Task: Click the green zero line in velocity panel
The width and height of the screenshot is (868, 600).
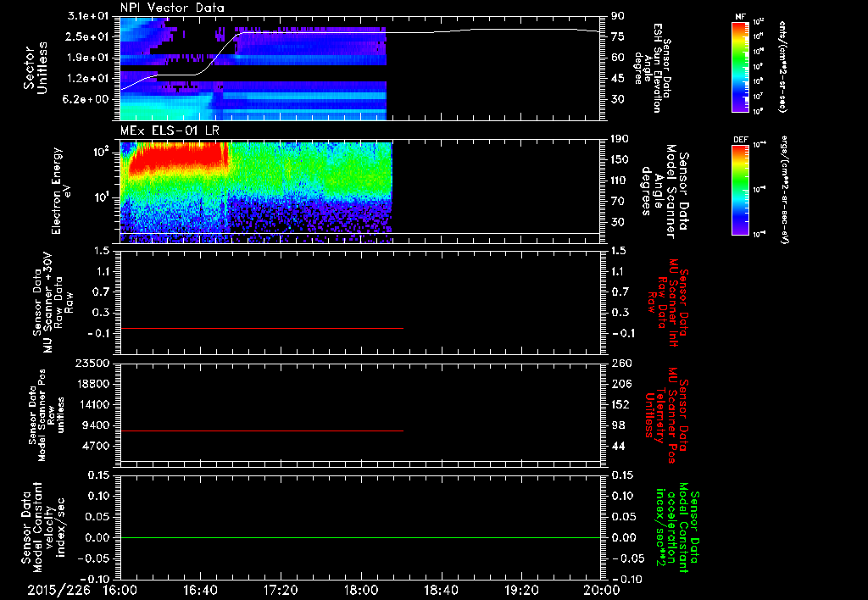Action: coord(360,537)
